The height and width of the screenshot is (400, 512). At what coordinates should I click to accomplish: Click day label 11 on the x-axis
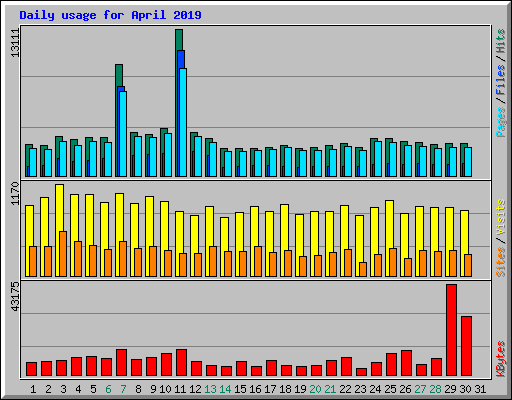point(180,389)
